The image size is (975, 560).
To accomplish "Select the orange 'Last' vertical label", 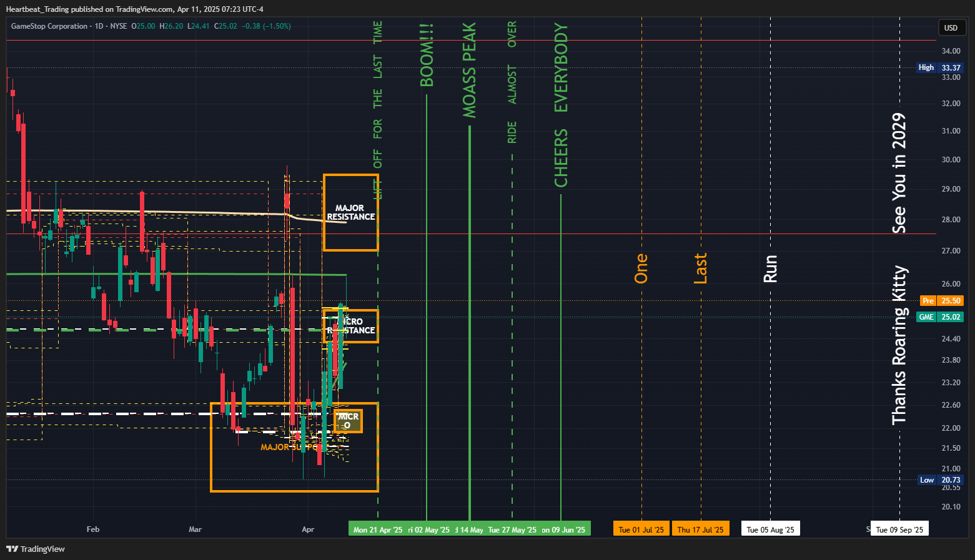I will point(701,268).
